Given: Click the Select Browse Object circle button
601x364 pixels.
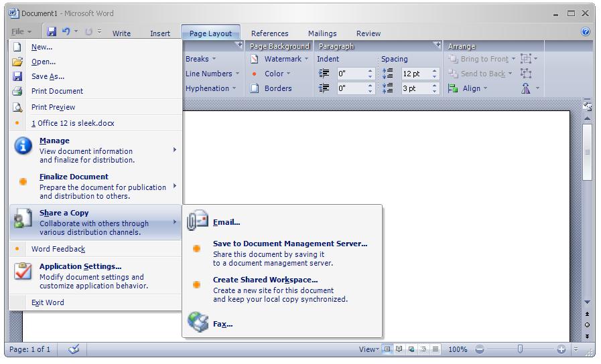Looking at the screenshot, I should point(587,325).
